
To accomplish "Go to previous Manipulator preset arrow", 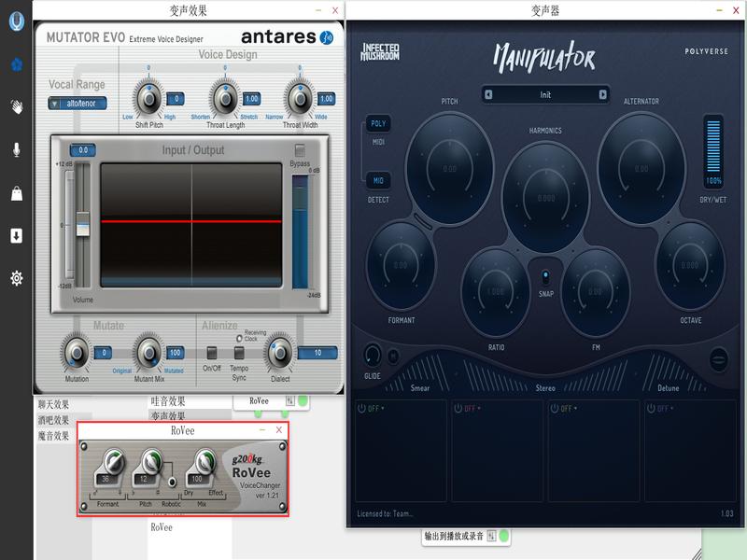I will (488, 95).
